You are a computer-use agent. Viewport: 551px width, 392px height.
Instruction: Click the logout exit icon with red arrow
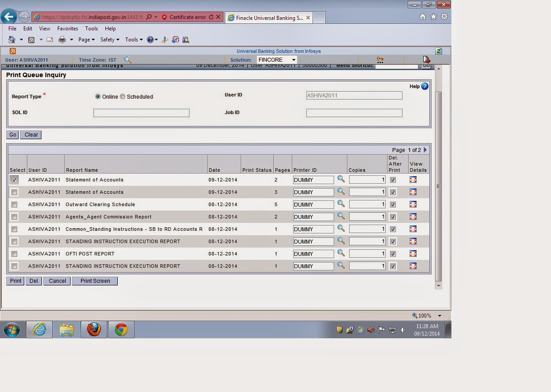(x=426, y=59)
